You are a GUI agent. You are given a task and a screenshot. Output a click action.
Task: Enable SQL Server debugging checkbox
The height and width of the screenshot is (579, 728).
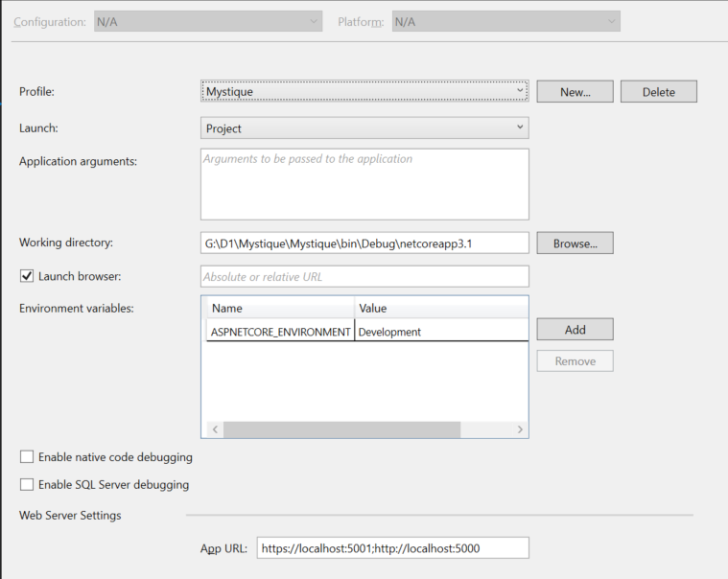tap(27, 484)
